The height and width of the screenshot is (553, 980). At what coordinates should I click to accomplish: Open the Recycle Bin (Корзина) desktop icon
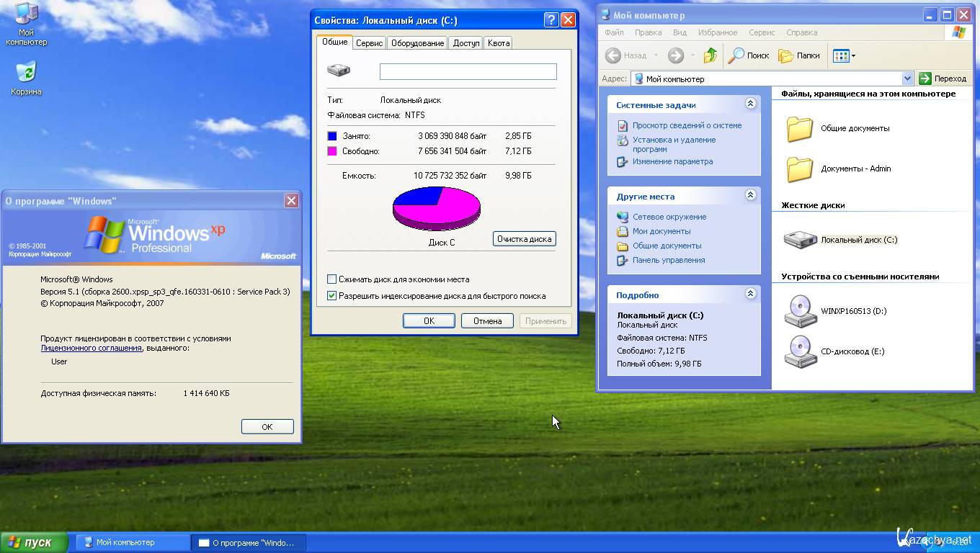[x=26, y=73]
